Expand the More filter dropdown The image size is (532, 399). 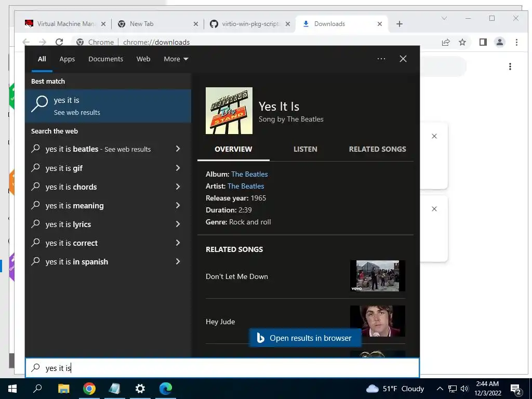tap(176, 59)
